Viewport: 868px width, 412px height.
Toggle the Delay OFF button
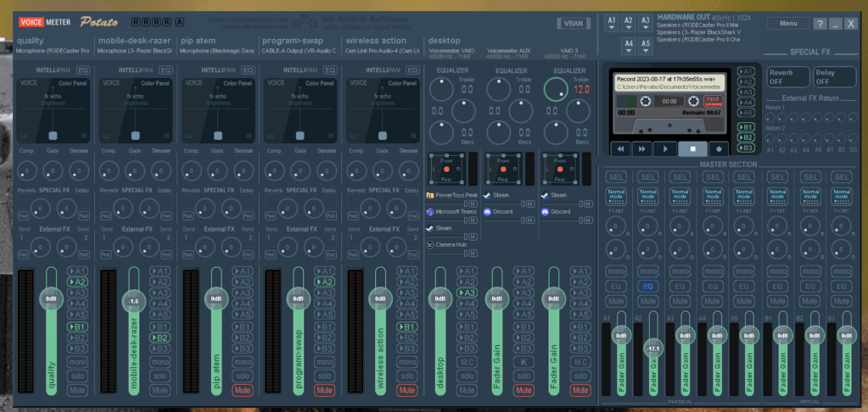(x=834, y=77)
